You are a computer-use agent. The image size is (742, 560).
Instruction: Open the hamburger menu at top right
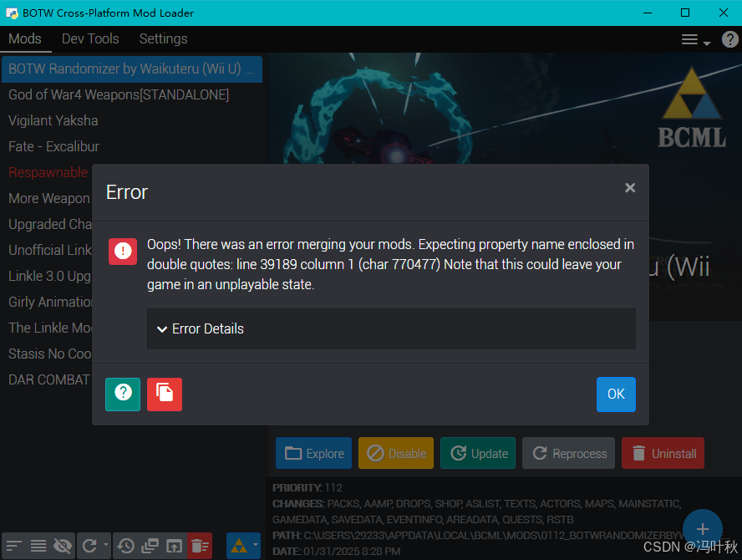click(x=695, y=40)
